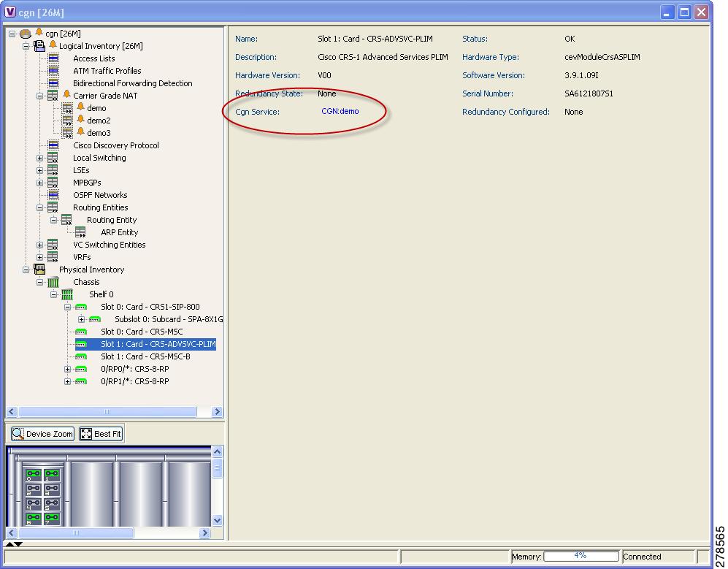Click the Connected status indicator
Screen dimensions: 728x569
[642, 557]
